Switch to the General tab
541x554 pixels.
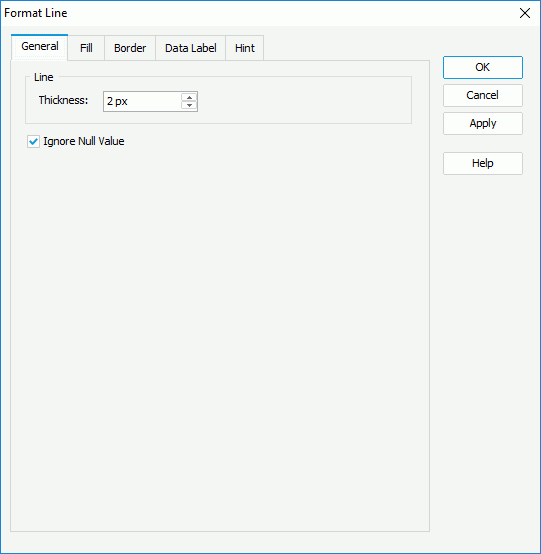(x=40, y=47)
